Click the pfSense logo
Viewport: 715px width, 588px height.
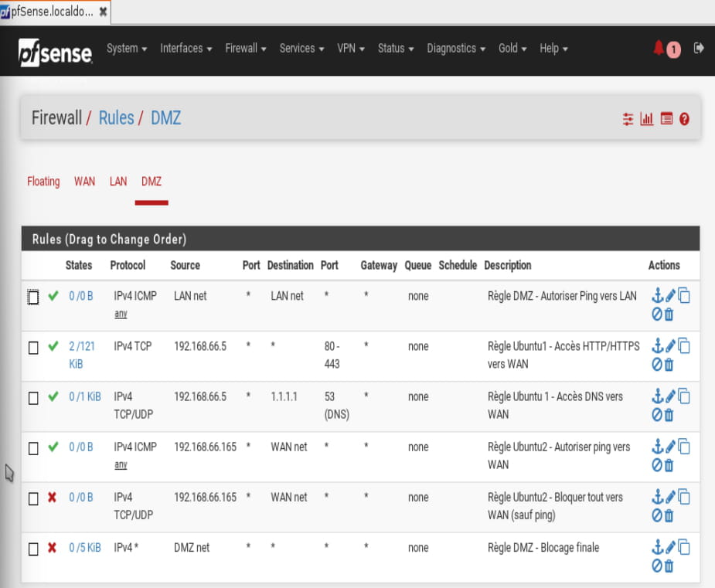(56, 52)
